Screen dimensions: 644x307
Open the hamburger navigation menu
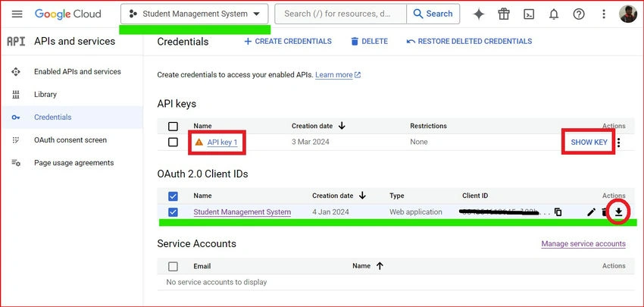17,14
